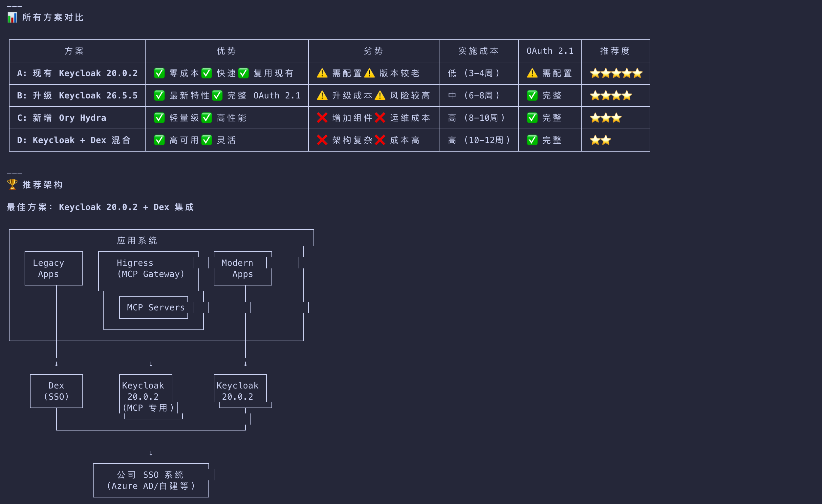This screenshot has height=504, width=822.
Task: Click the bar chart emoji icon
Action: click(x=12, y=17)
